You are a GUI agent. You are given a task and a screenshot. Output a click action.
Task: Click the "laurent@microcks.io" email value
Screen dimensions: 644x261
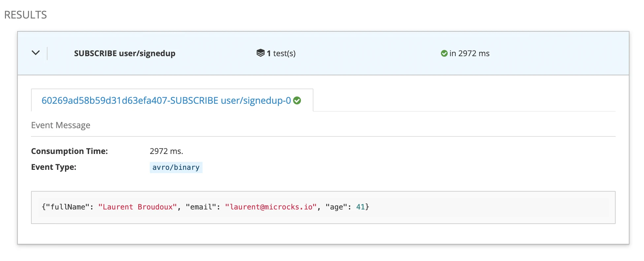tap(271, 207)
